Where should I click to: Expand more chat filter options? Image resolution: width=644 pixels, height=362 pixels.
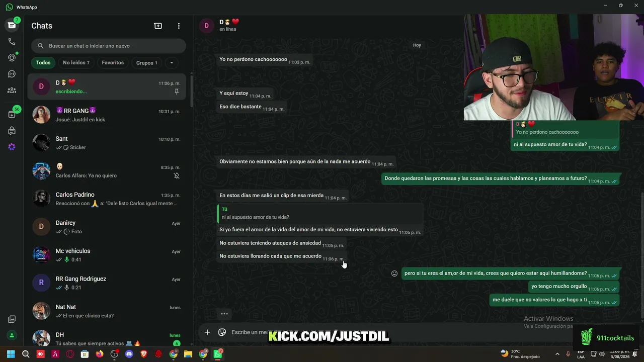pyautogui.click(x=172, y=63)
